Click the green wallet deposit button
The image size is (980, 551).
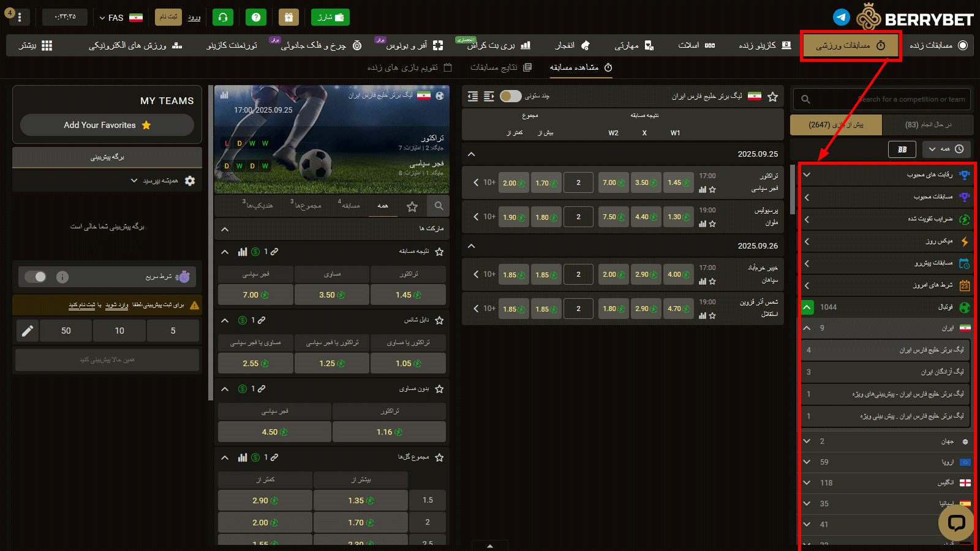coord(330,17)
